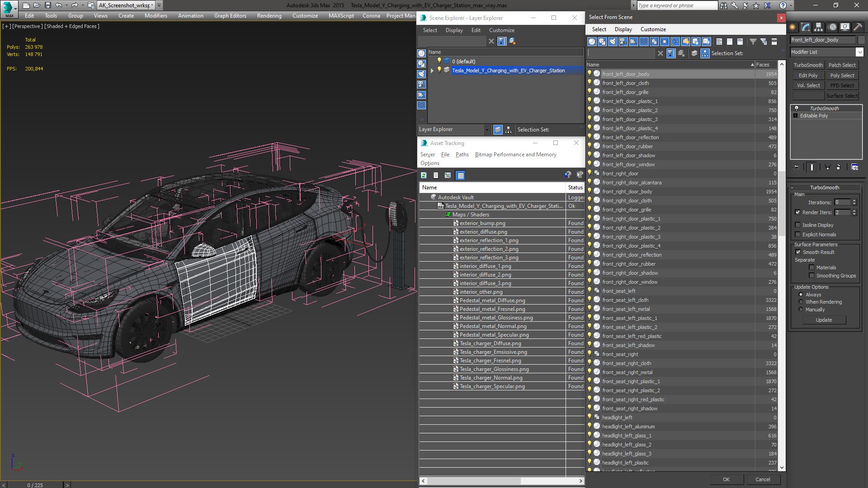Select the When Rendering update option

(801, 302)
